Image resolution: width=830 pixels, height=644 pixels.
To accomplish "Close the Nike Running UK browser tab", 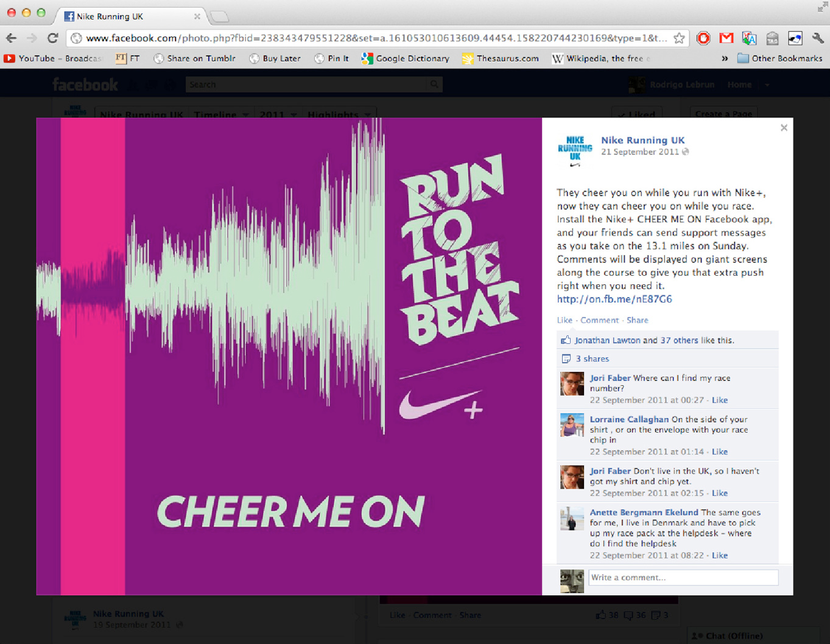I will pos(197,16).
